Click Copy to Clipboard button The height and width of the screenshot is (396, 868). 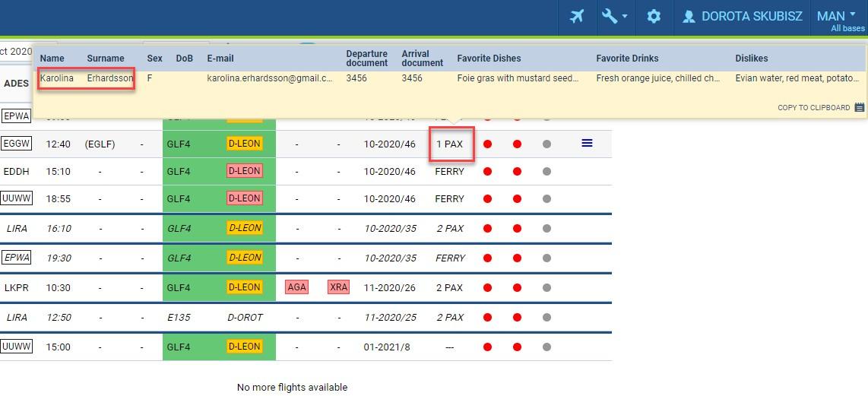(820, 108)
